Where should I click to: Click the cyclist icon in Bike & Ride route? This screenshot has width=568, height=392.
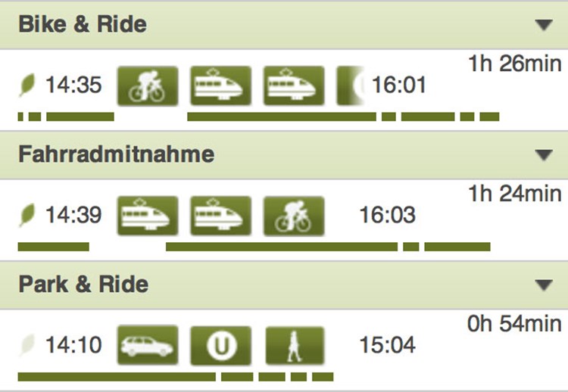coord(148,86)
